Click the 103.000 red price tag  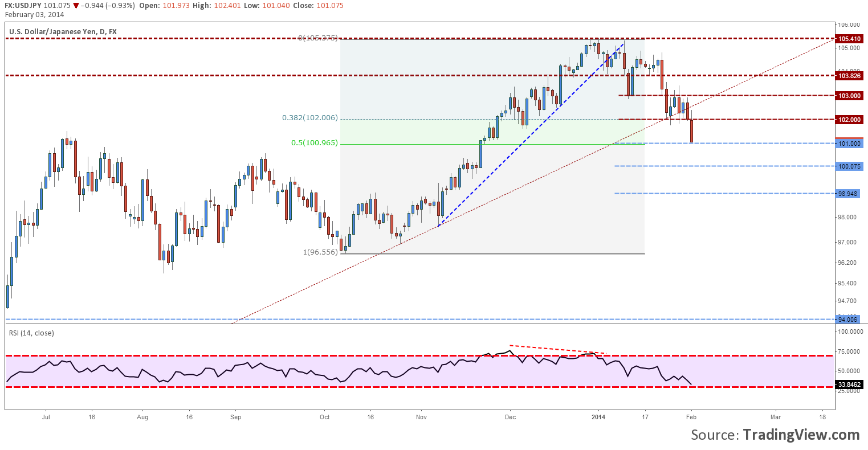coord(849,96)
